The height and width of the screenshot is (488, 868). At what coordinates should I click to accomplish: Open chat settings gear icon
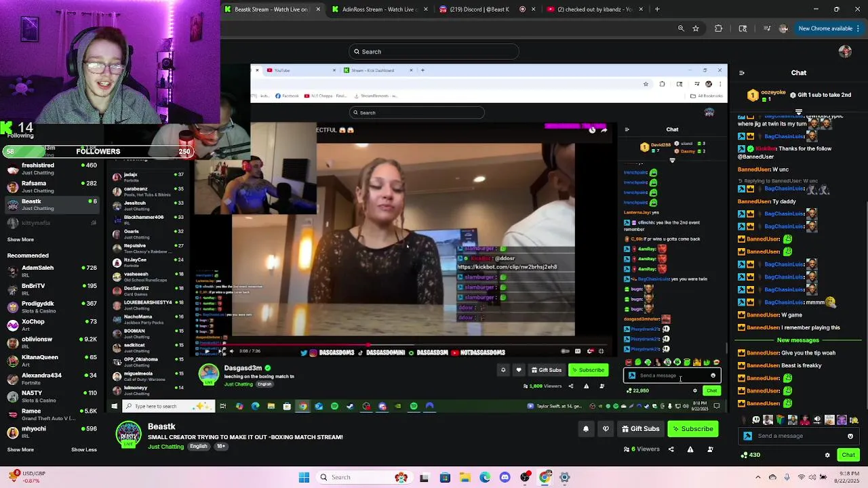point(827,455)
